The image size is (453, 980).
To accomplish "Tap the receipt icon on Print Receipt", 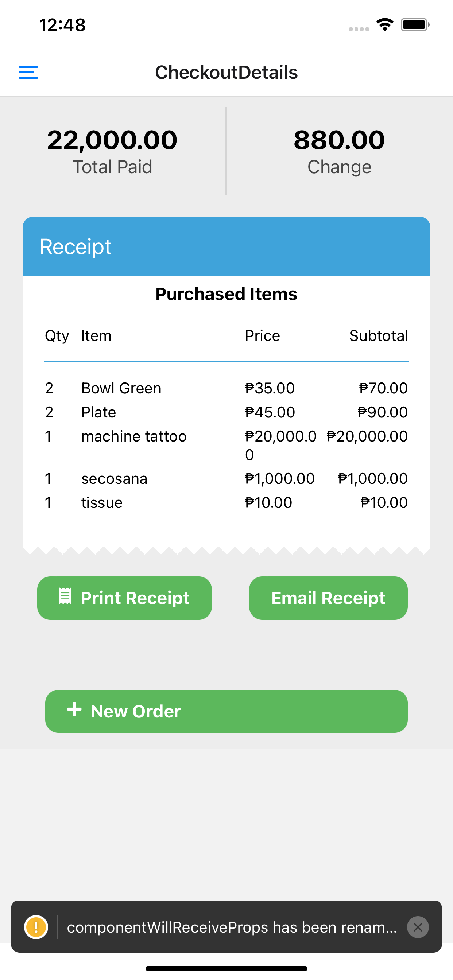I will [x=65, y=596].
